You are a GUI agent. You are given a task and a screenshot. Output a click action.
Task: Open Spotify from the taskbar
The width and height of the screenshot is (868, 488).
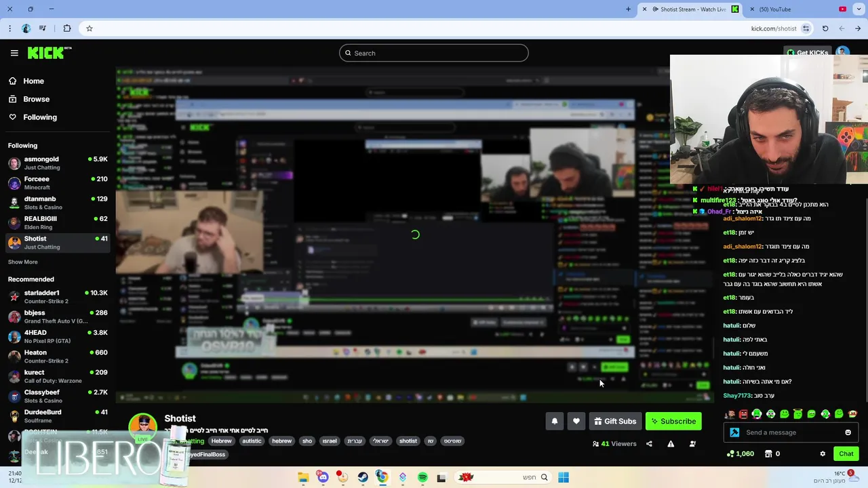[422, 477]
